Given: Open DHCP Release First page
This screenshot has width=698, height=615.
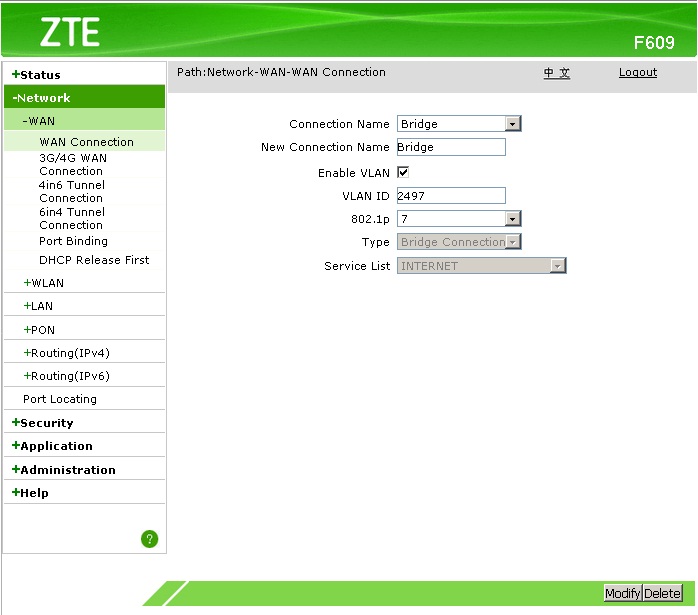Looking at the screenshot, I should pyautogui.click(x=94, y=260).
